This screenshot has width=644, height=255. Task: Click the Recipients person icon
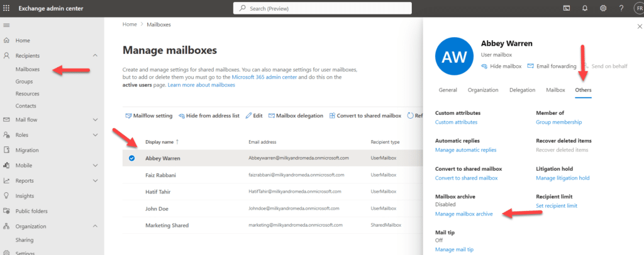pos(6,55)
